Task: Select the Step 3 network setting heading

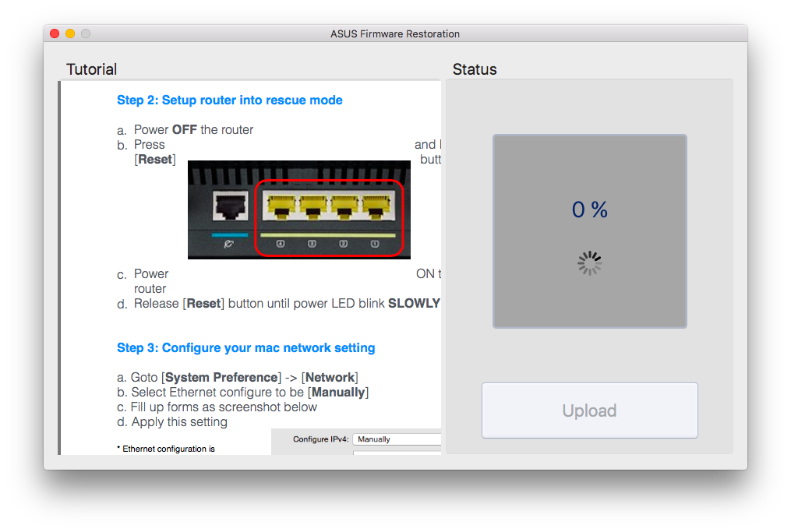Action: pyautogui.click(x=246, y=348)
